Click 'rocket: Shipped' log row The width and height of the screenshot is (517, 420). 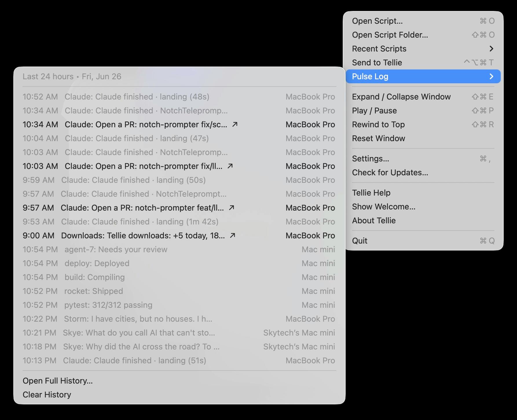coord(179,291)
